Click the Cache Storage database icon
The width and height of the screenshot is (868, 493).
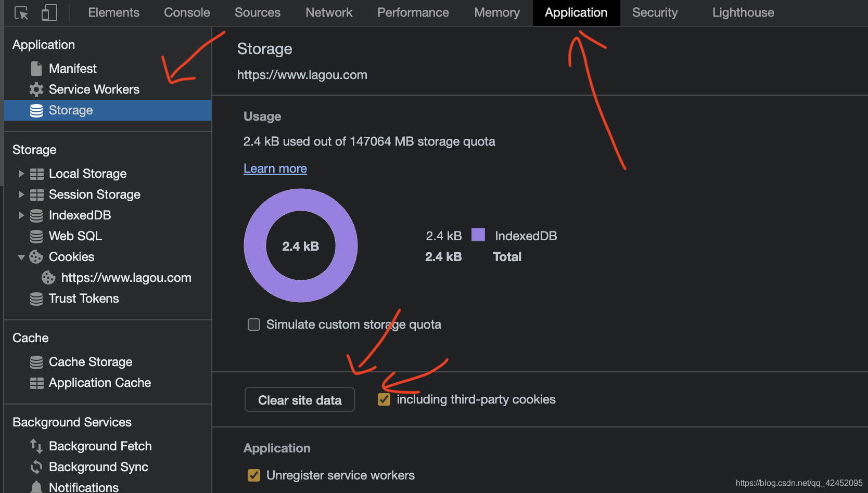pyautogui.click(x=36, y=362)
